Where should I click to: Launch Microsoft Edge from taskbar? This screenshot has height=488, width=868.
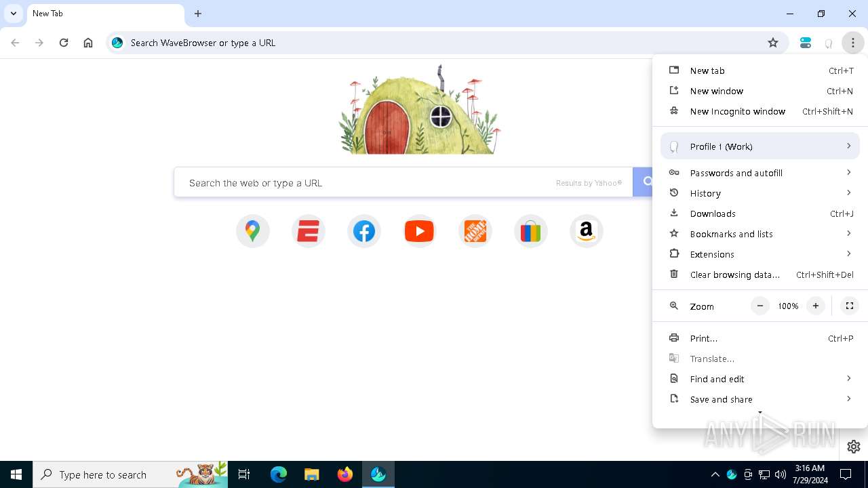(x=279, y=474)
